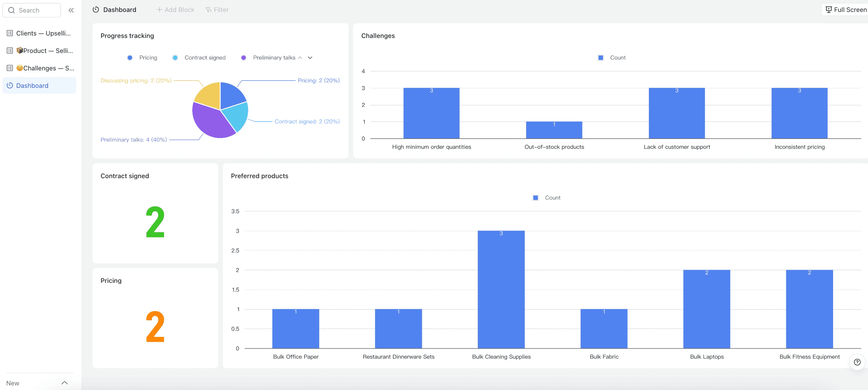Click the Clients table grid icon

[10, 33]
